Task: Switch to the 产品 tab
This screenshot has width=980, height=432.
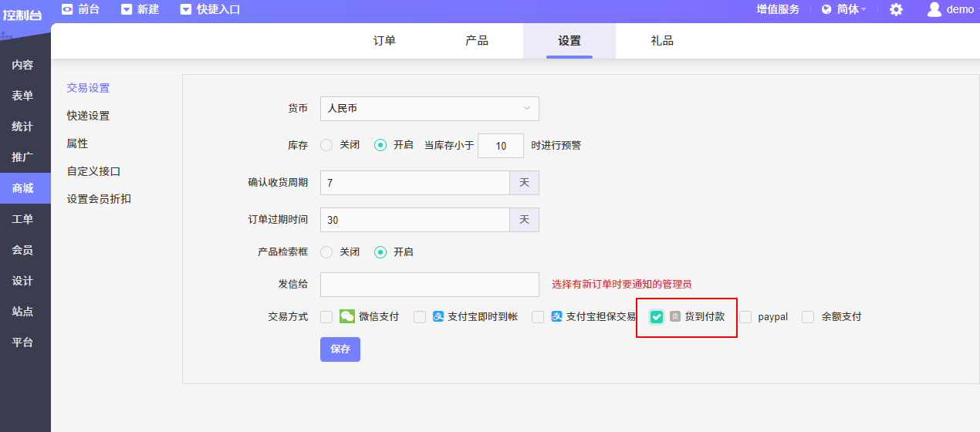Action: point(477,41)
